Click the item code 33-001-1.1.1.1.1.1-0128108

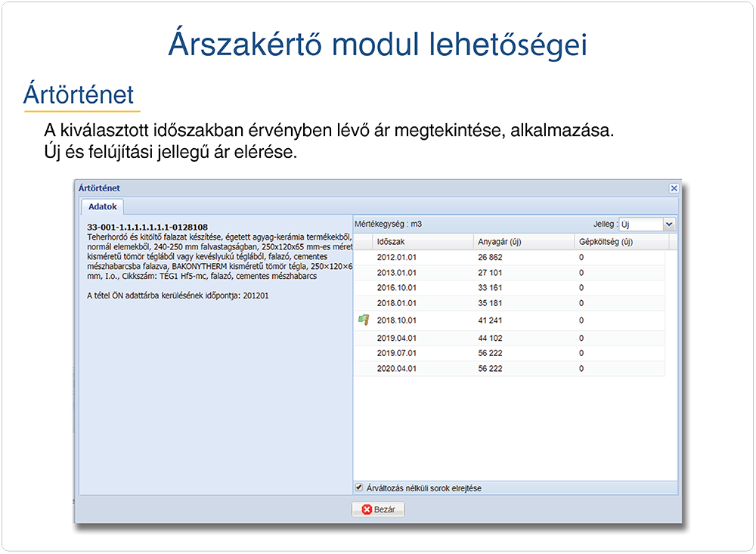click(147, 227)
